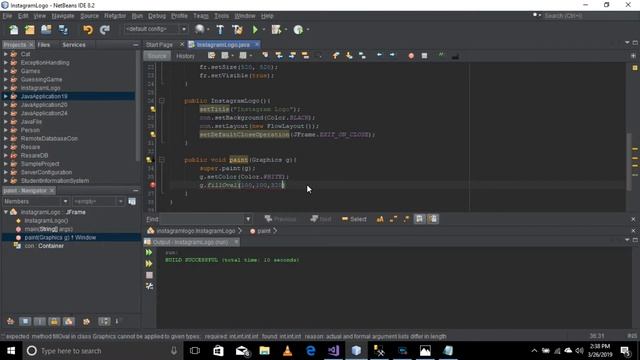This screenshot has height=360, width=640.
Task: Toggle Show Inherited Members in Navigator
Action: (x=10, y=322)
